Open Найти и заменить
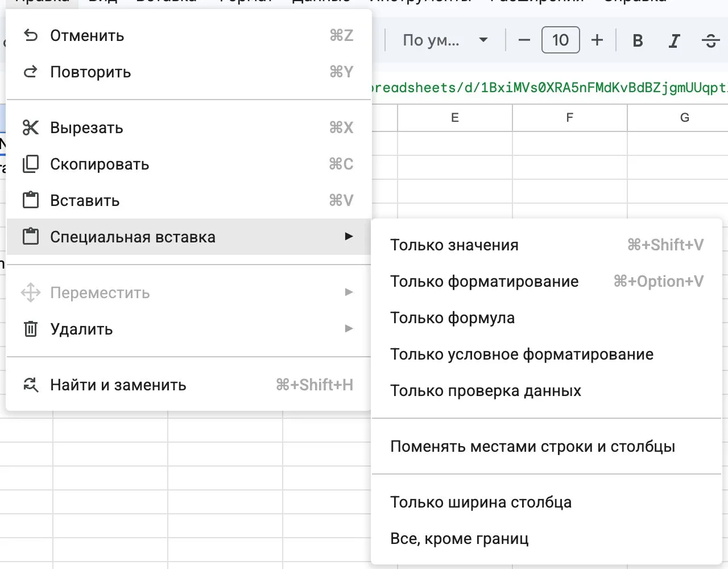This screenshot has height=569, width=728. (188, 385)
